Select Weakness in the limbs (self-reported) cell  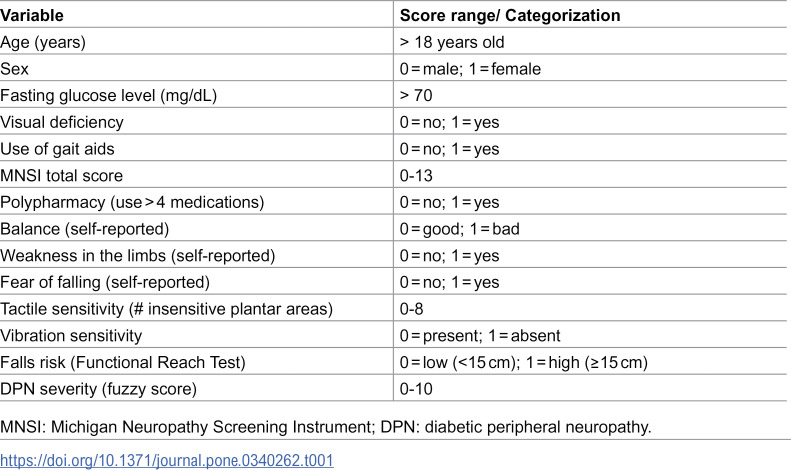pyautogui.click(x=138, y=256)
